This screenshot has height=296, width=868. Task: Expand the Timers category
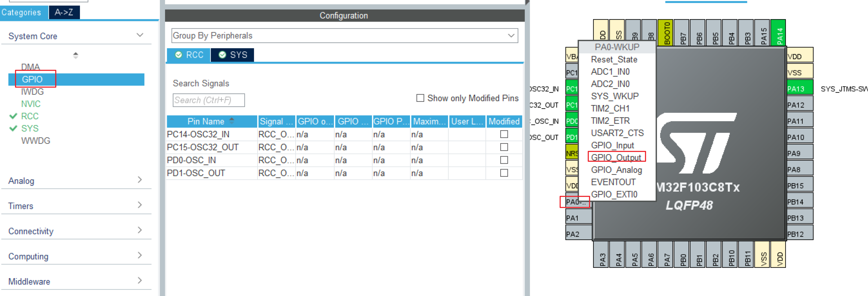pyautogui.click(x=76, y=206)
